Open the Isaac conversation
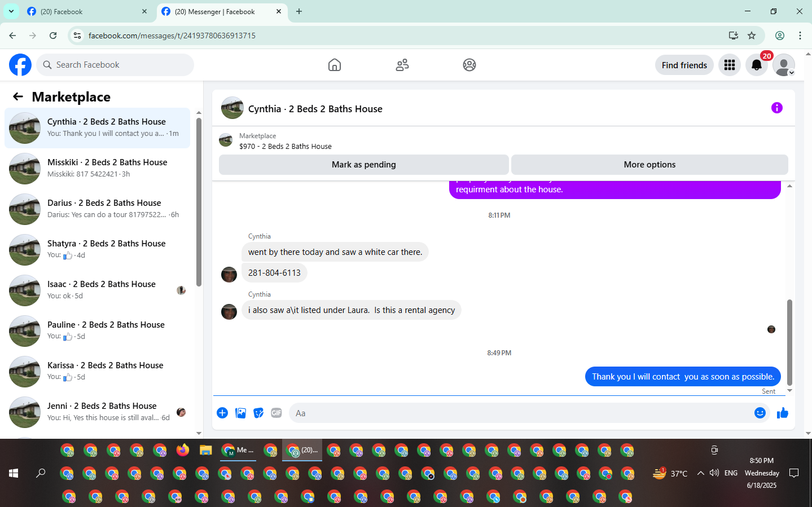The height and width of the screenshot is (507, 812). tap(98, 290)
